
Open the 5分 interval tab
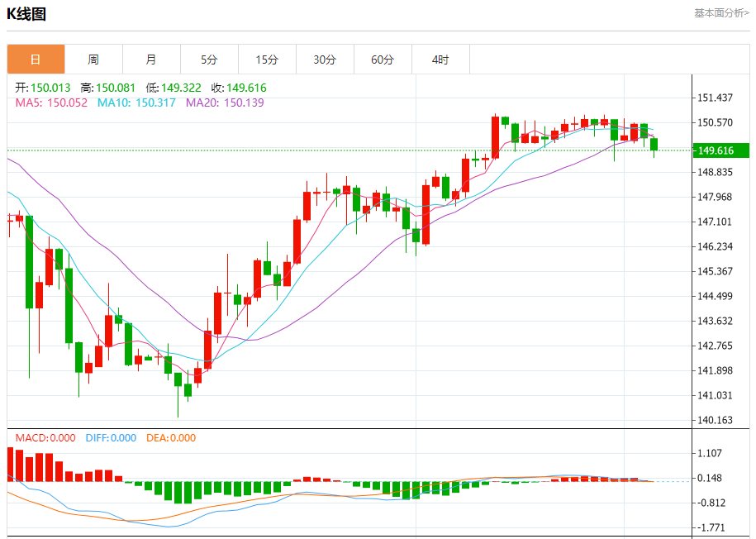coord(209,60)
